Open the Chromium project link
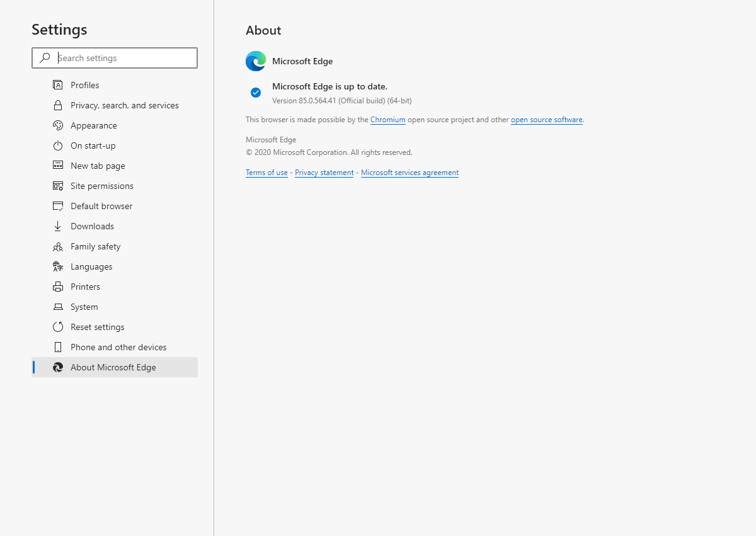This screenshot has height=536, width=756. (387, 120)
